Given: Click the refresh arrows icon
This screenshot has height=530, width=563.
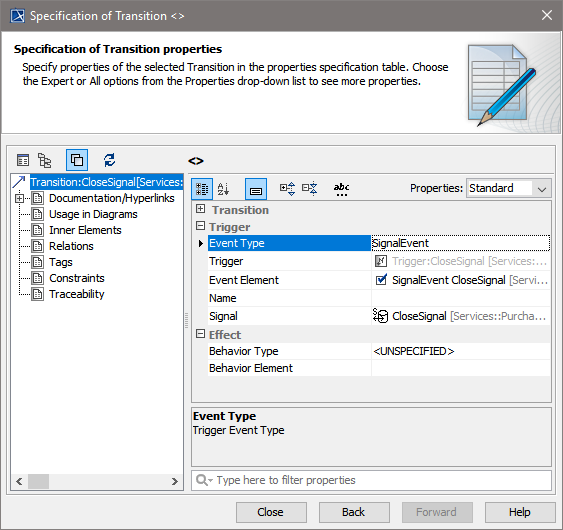Looking at the screenshot, I should pos(109,160).
